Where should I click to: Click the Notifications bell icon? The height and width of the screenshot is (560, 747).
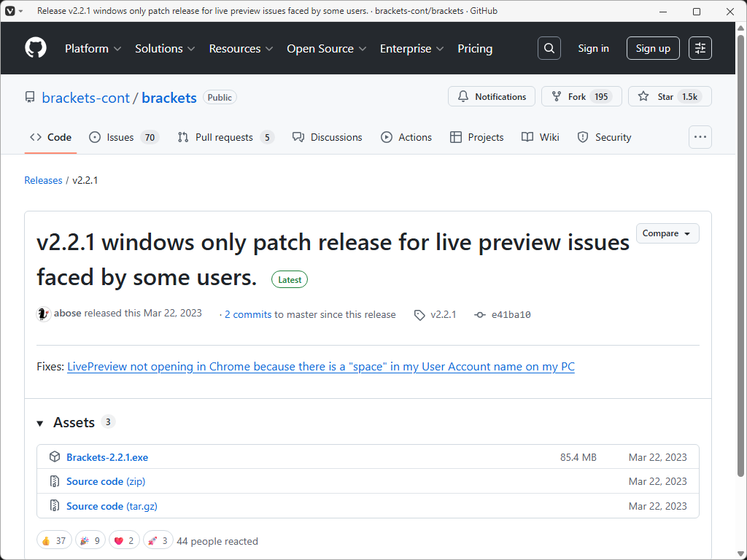click(x=462, y=96)
